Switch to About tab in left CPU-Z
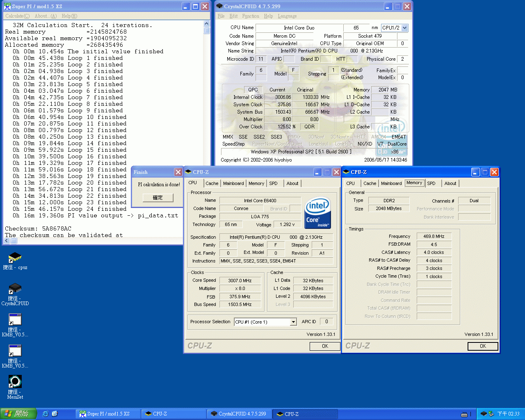This screenshot has width=525, height=420. pos(292,183)
